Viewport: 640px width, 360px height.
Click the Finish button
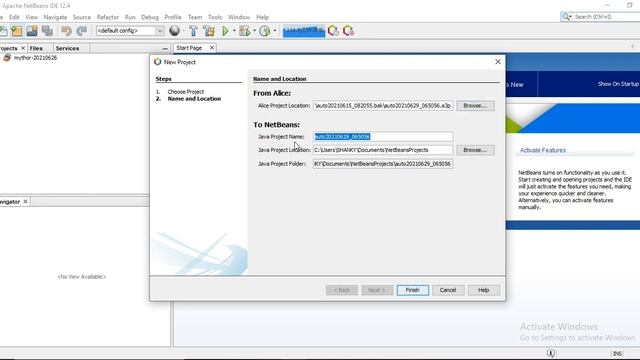point(413,290)
